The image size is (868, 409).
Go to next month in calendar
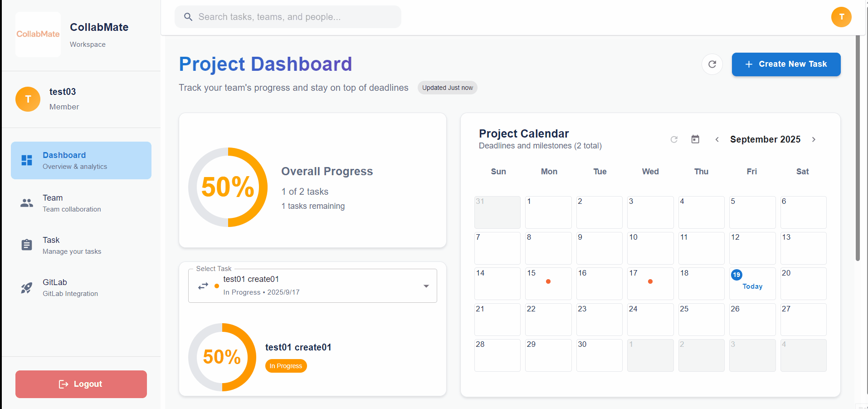(x=814, y=139)
